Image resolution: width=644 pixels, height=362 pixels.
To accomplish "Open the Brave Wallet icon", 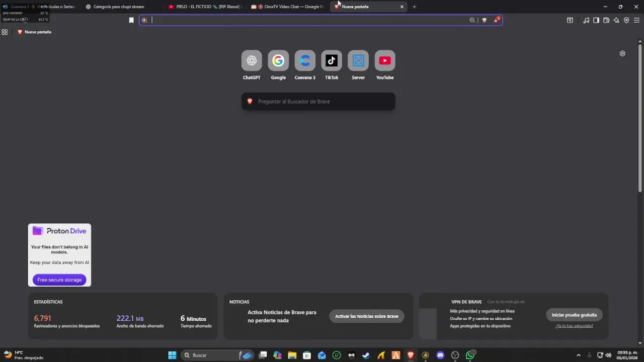I will 606,20.
